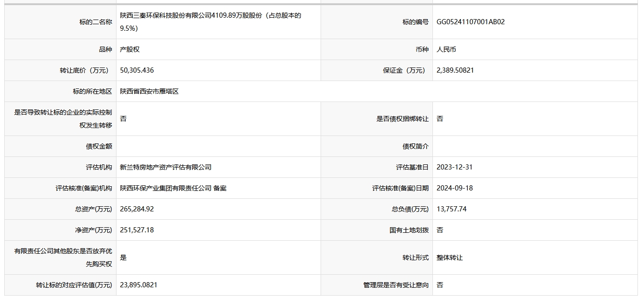
Task: Select the value 产股权
Action: coord(130,49)
